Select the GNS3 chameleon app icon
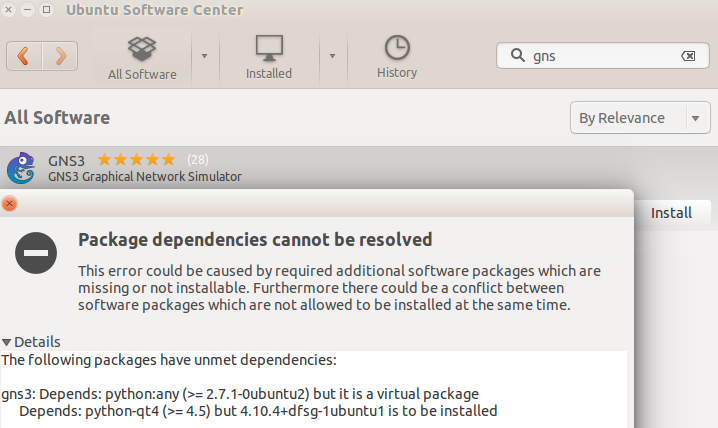This screenshot has width=718, height=428. [x=21, y=168]
